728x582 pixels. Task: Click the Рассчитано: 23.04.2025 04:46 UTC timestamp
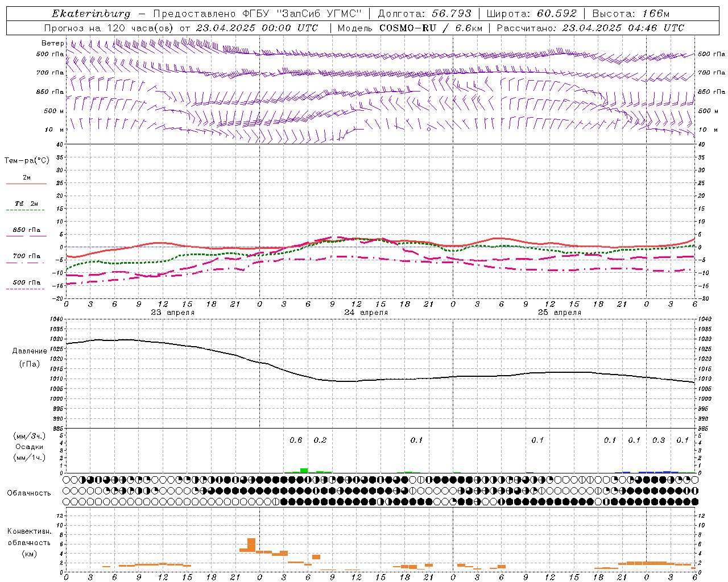(590, 28)
